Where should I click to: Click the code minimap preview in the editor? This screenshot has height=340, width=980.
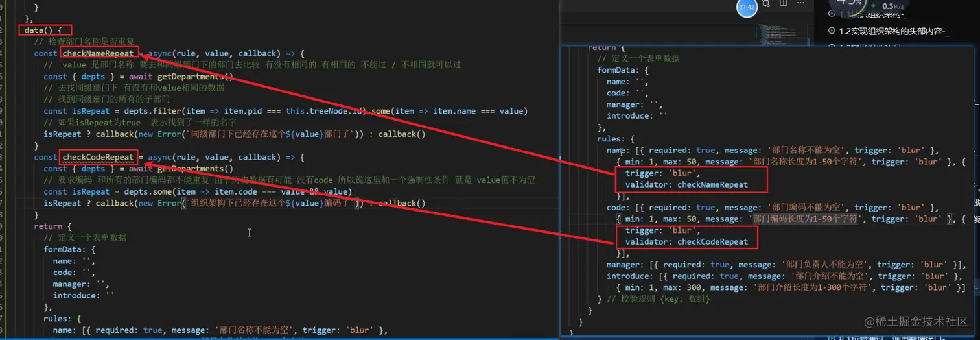[782, 35]
